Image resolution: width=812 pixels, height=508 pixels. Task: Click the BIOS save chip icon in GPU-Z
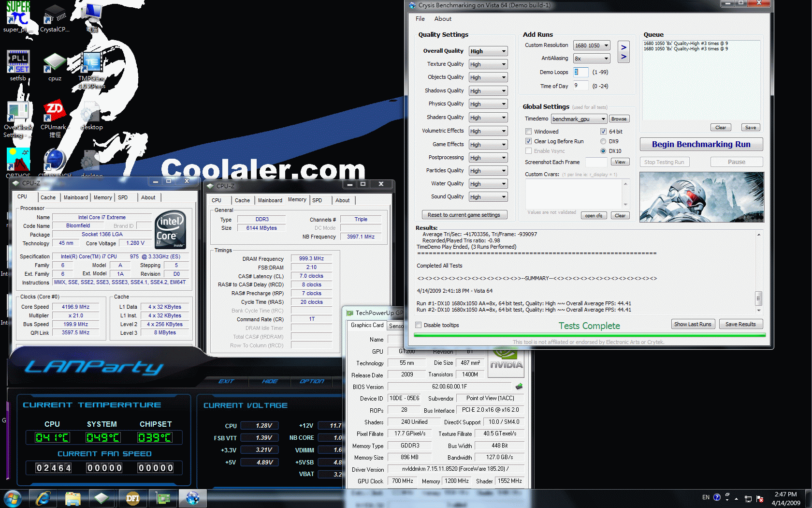[519, 387]
